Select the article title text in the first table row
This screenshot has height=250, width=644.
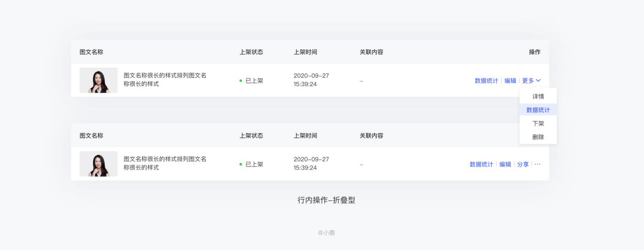(x=165, y=80)
